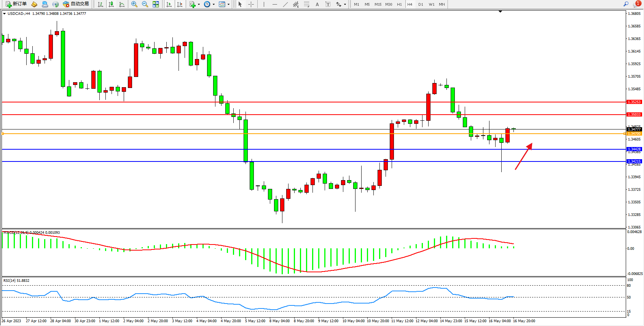Viewport: 644px width, 326px height.
Task: Switch to the M15 timeframe
Action: click(378, 4)
